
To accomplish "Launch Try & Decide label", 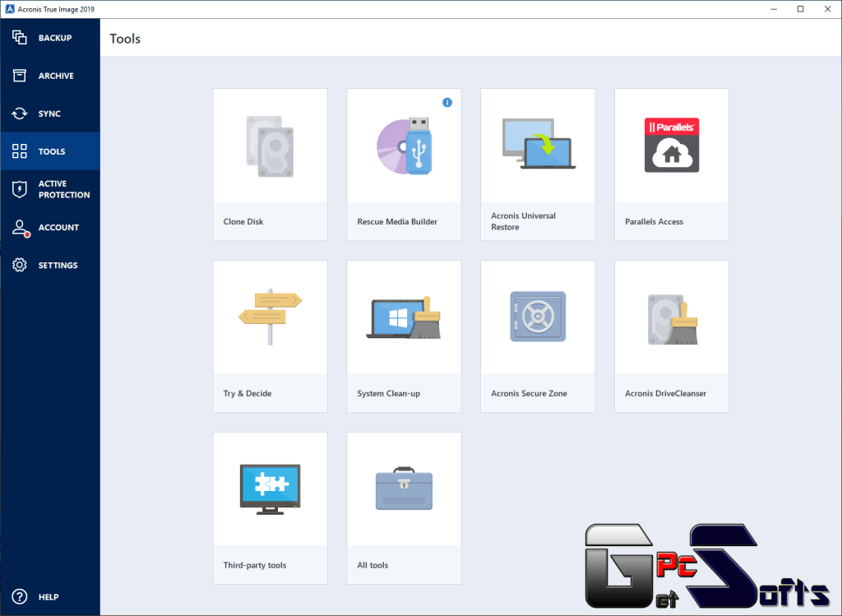I will 247,393.
